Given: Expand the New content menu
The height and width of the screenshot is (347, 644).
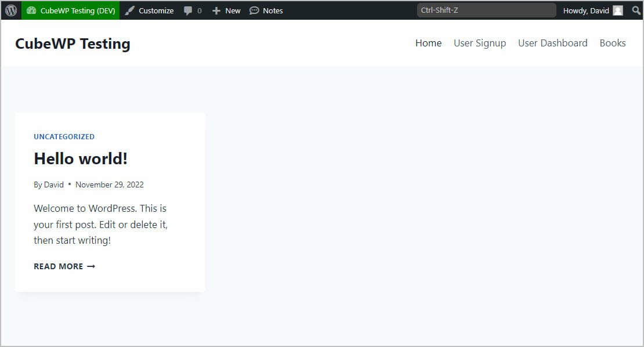Looking at the screenshot, I should click(x=226, y=10).
